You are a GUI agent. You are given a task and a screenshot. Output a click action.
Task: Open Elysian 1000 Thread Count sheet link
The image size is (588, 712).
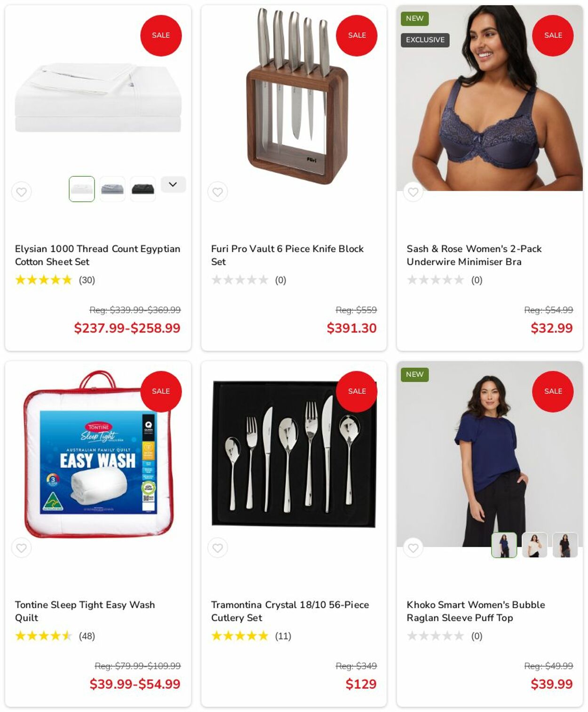[97, 255]
